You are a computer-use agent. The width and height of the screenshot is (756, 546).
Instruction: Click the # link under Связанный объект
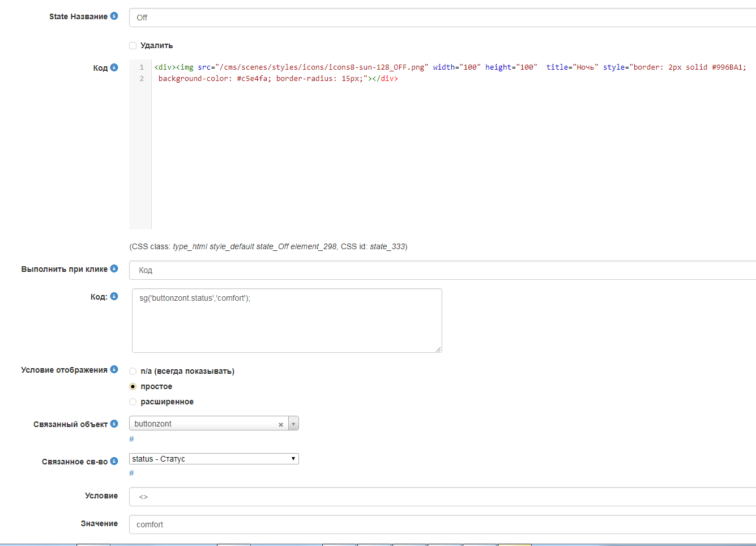tap(131, 439)
